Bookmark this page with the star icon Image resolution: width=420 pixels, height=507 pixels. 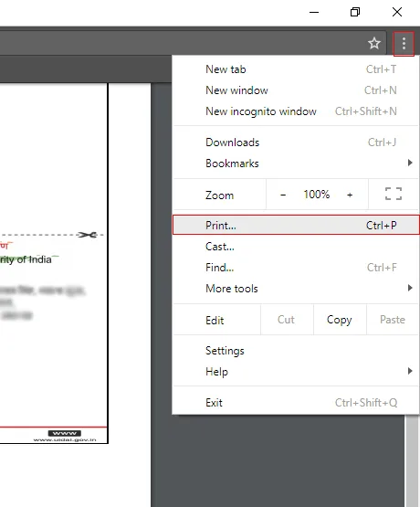(374, 43)
